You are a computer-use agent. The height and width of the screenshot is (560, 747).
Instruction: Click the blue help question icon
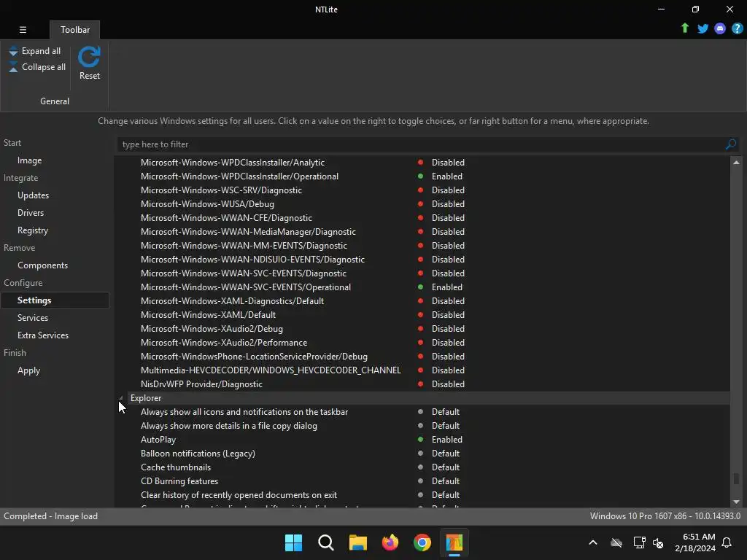737,28
